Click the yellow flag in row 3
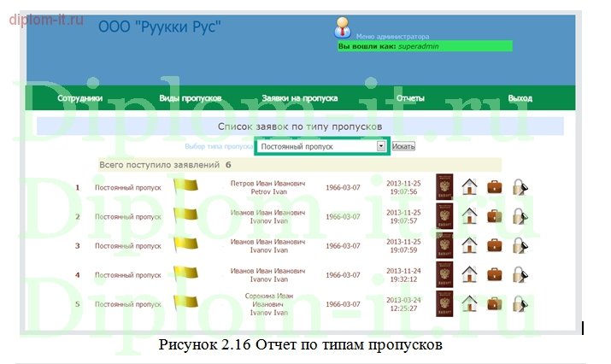Image resolution: width=611 pixels, height=364 pixels. tap(185, 244)
